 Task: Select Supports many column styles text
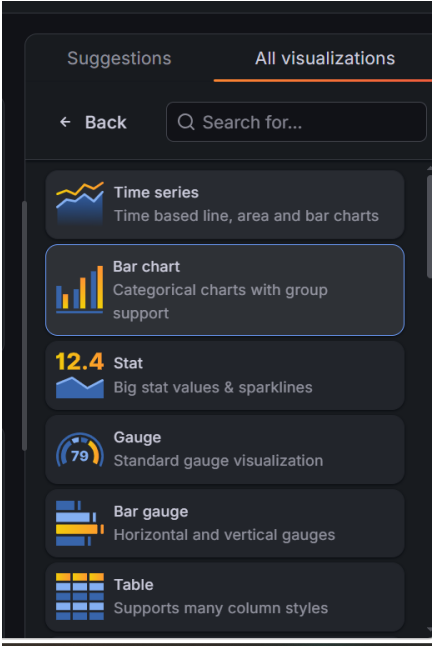[x=221, y=608]
